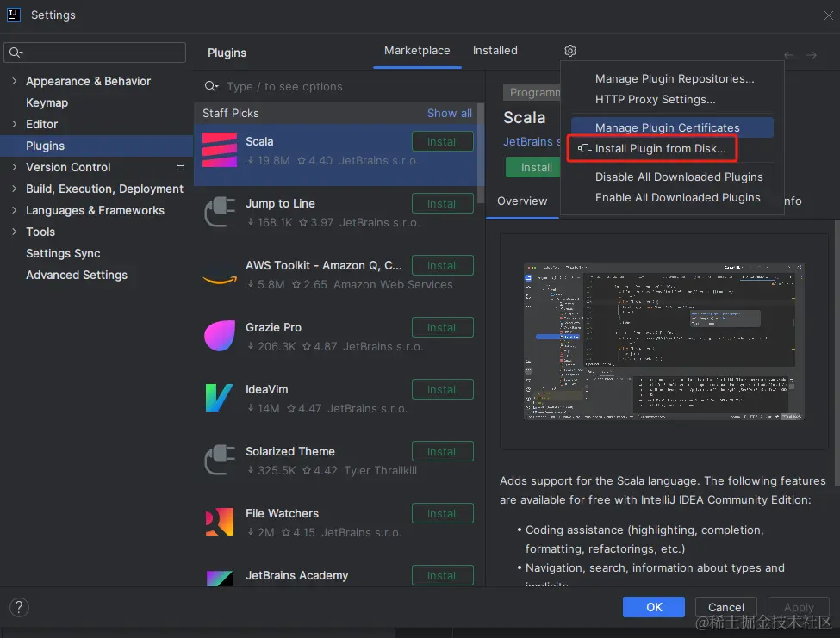Click the Grazie Pro plugin logo
840x638 pixels.
(220, 336)
